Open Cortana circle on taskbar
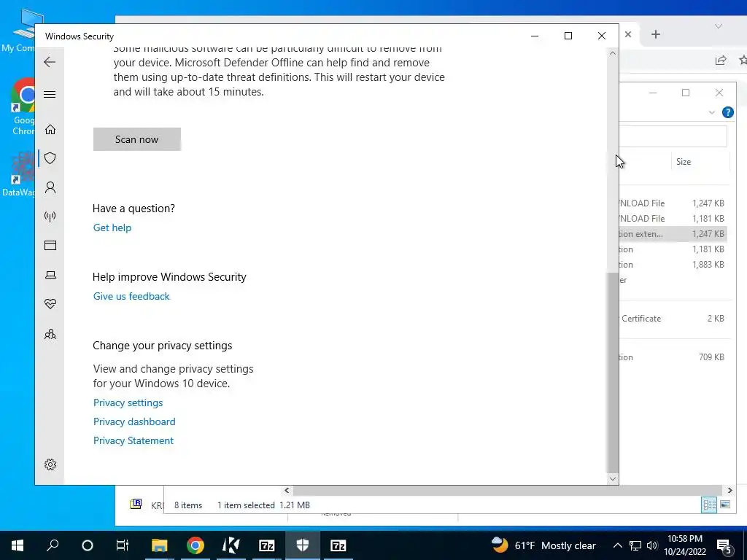Viewport: 747px width, 560px height. click(88, 545)
